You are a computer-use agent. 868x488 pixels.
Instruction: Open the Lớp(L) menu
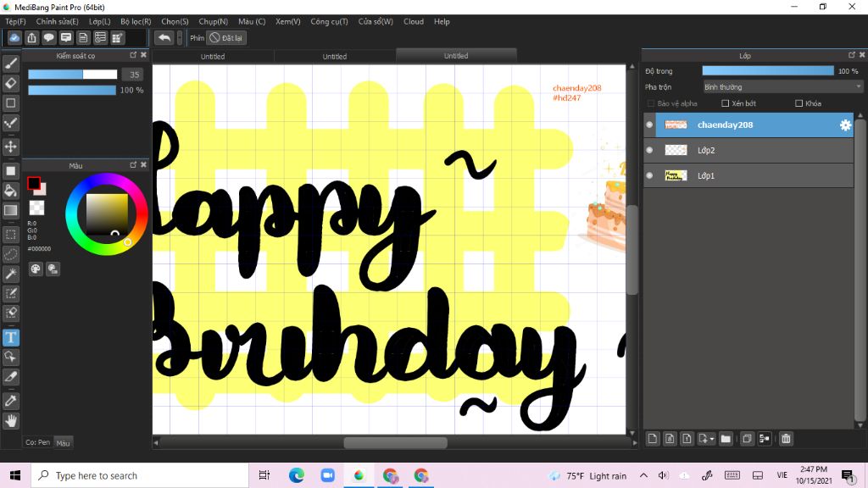(100, 21)
